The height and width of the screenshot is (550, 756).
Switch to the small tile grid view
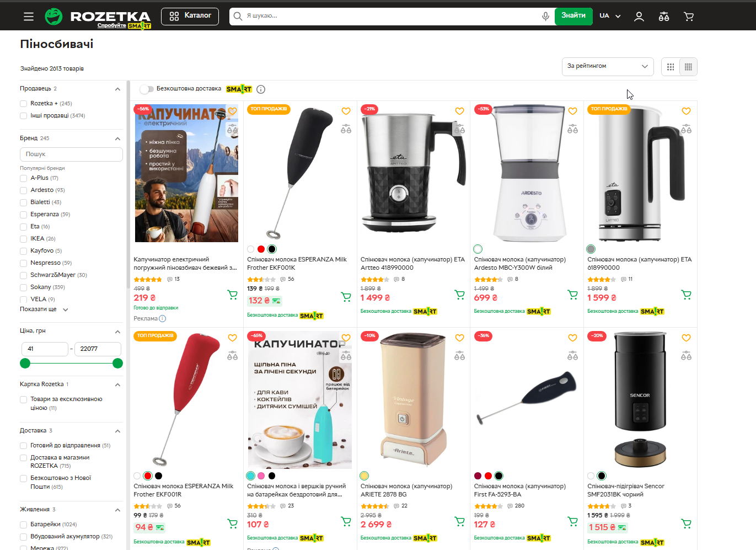[688, 67]
